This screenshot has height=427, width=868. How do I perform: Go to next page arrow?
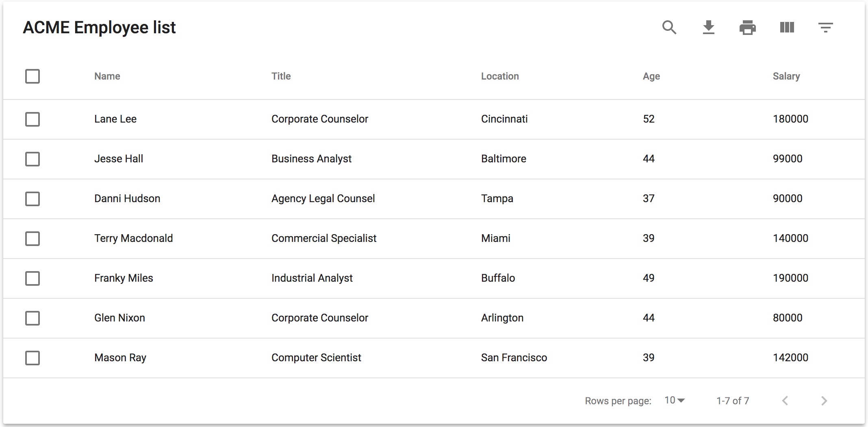pyautogui.click(x=824, y=401)
